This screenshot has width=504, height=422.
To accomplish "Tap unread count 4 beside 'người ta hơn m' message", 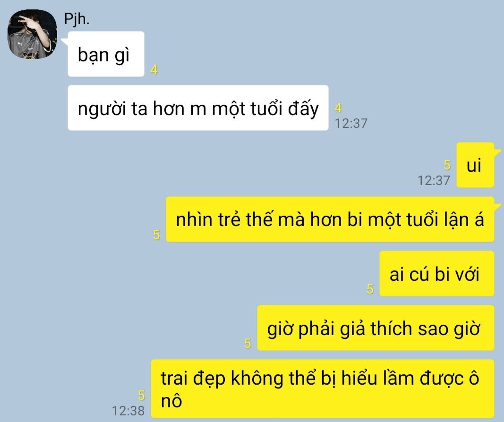I will [338, 108].
